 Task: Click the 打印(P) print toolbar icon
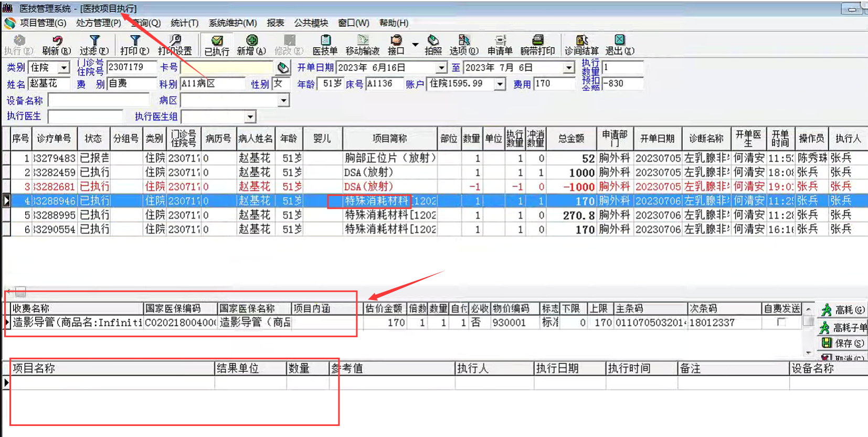click(x=135, y=45)
